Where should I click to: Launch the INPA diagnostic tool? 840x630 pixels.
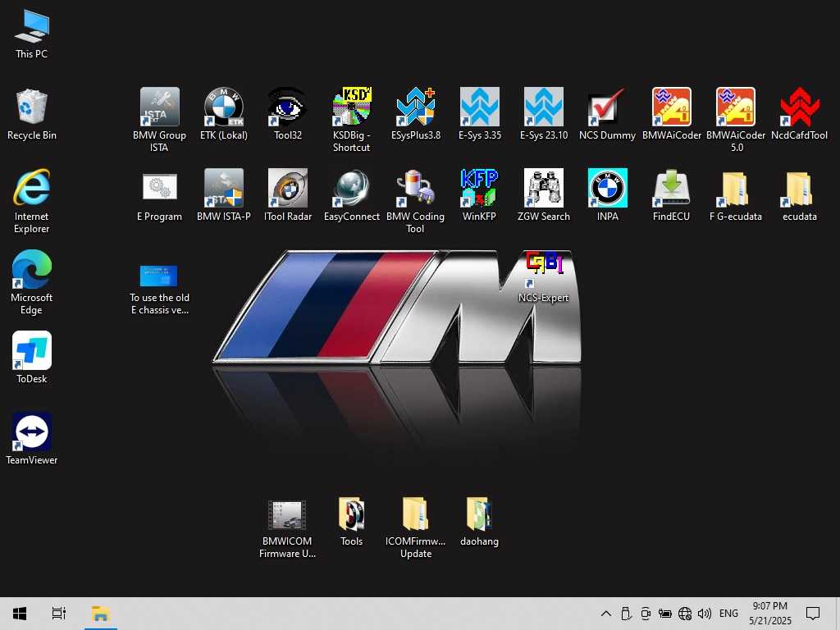pos(607,187)
